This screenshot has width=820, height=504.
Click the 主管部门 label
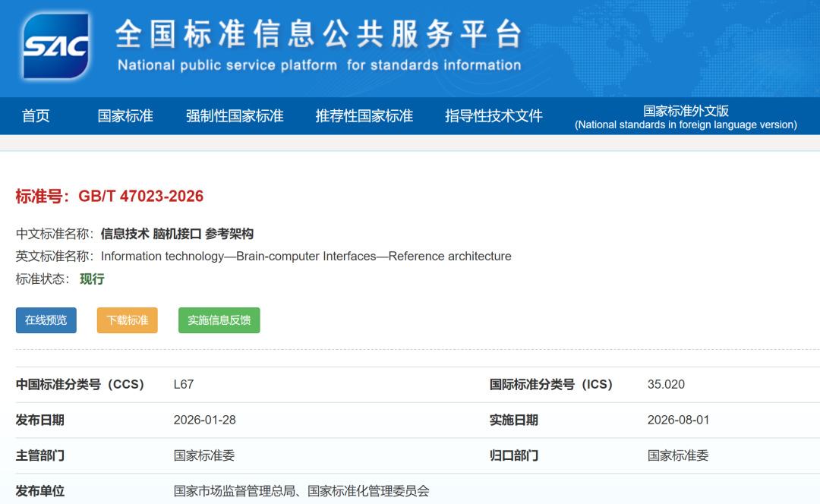(39, 455)
